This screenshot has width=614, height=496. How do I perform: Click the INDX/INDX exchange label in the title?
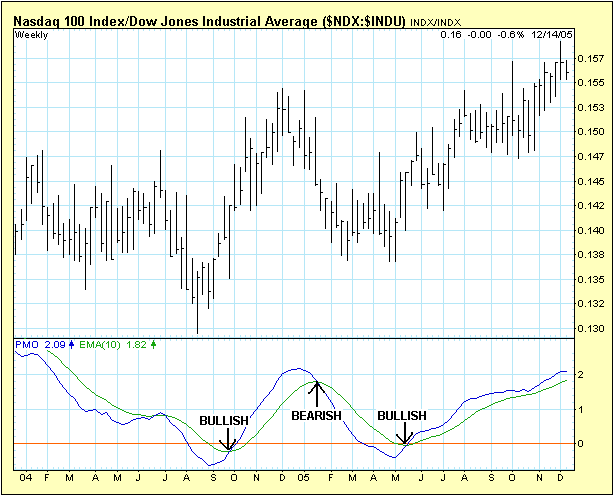437,20
